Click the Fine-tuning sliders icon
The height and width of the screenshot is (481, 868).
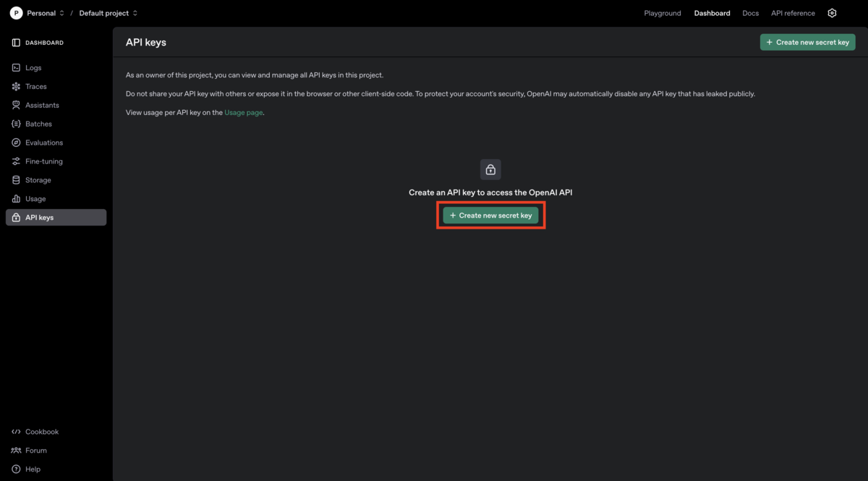tap(16, 161)
